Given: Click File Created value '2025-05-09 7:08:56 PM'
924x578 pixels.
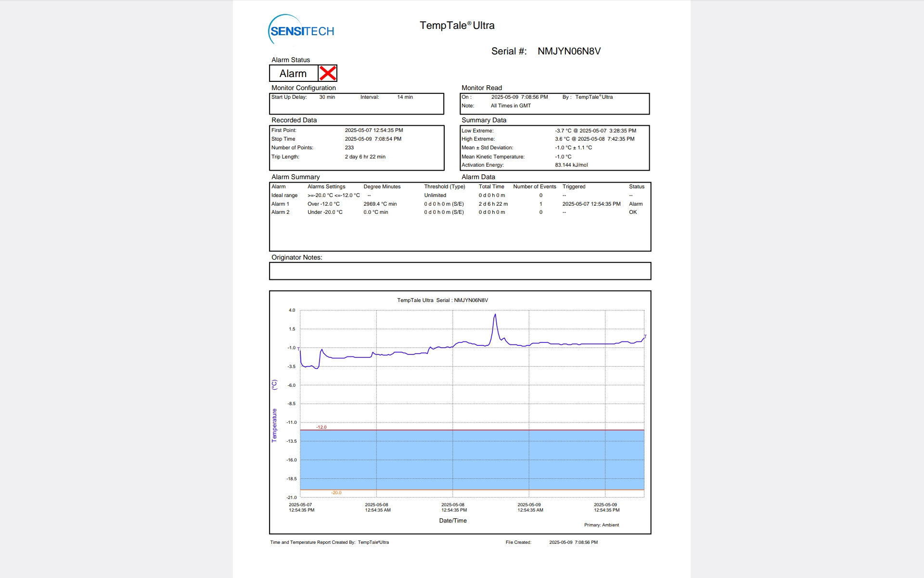Looking at the screenshot, I should point(573,542).
